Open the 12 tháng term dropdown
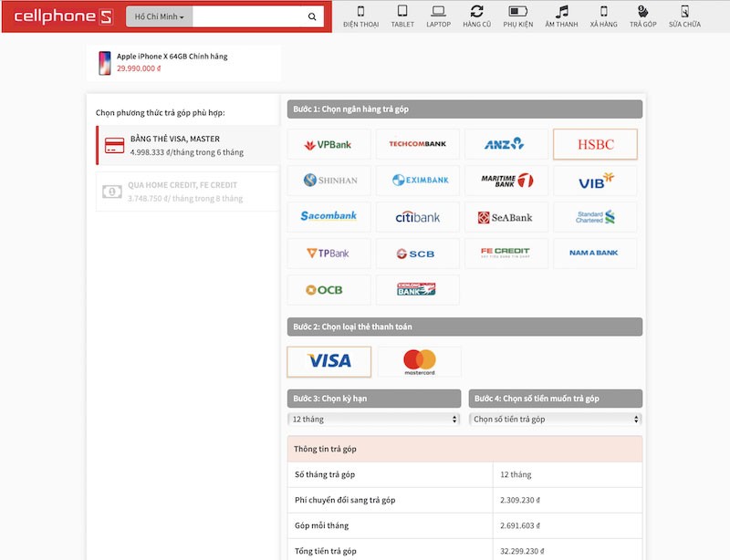This screenshot has width=730, height=560. pyautogui.click(x=374, y=419)
